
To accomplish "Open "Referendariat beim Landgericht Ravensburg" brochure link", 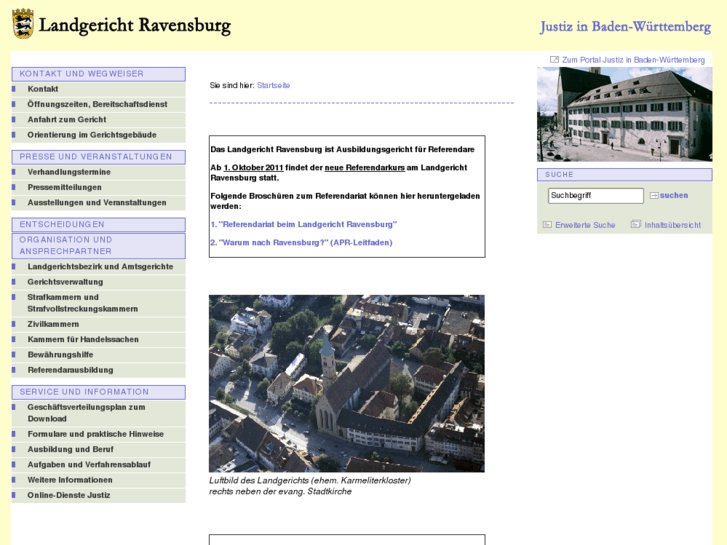I will [x=306, y=224].
